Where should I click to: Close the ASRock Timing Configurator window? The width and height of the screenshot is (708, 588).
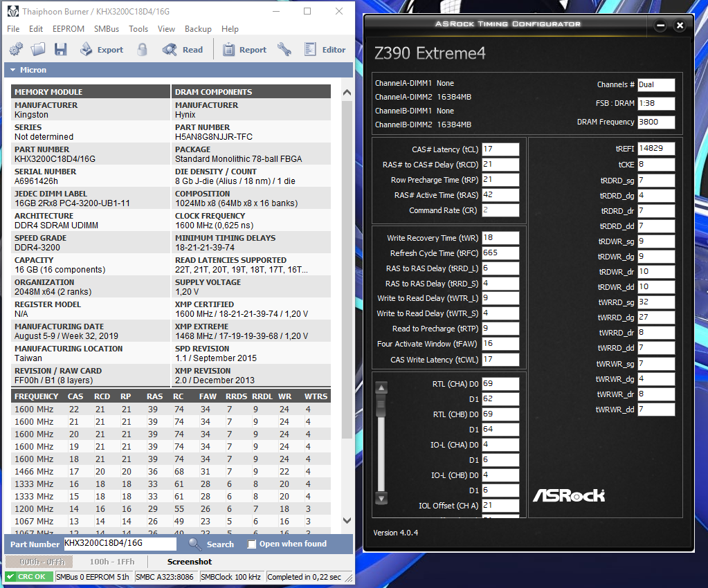(680, 26)
